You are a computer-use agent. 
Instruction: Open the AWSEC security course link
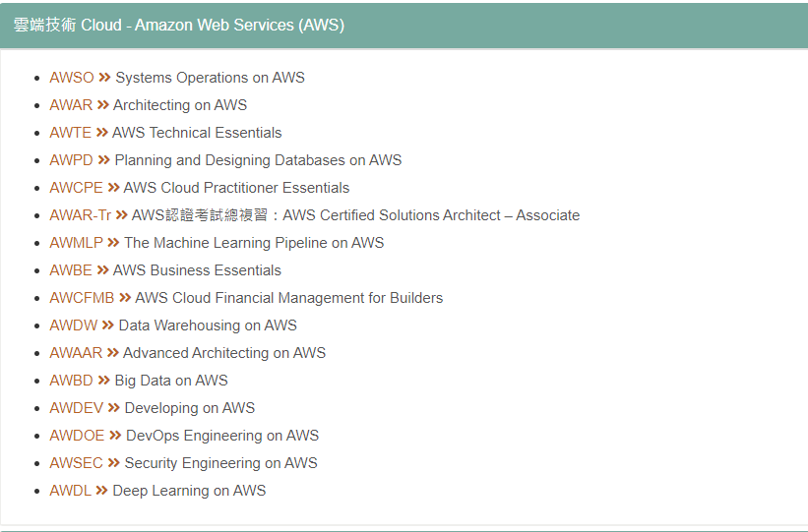pyautogui.click(x=76, y=463)
